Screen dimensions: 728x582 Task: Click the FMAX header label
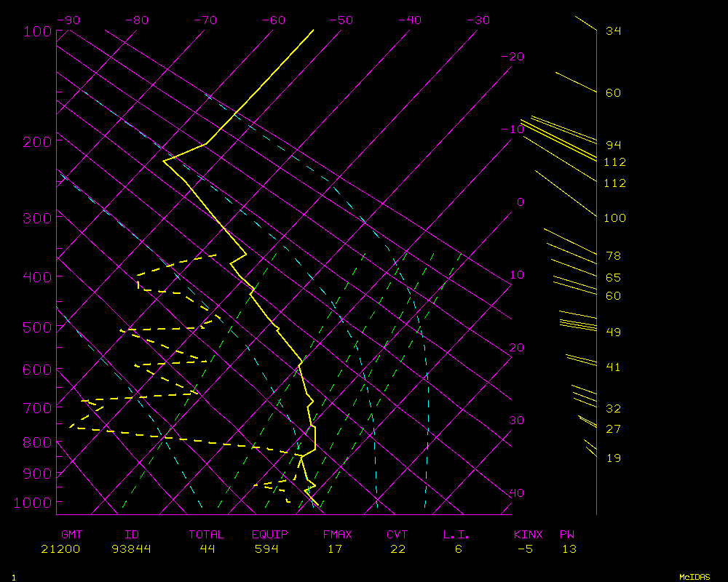point(337,535)
